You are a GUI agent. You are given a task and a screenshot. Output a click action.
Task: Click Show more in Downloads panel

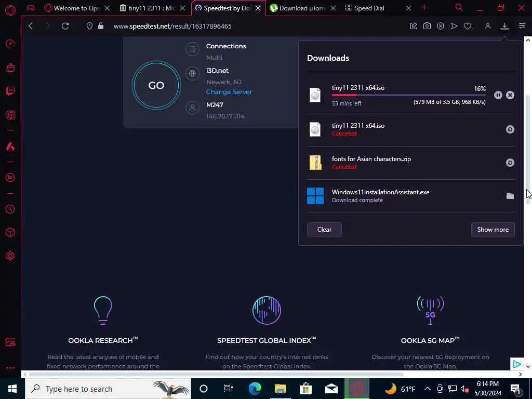click(493, 230)
